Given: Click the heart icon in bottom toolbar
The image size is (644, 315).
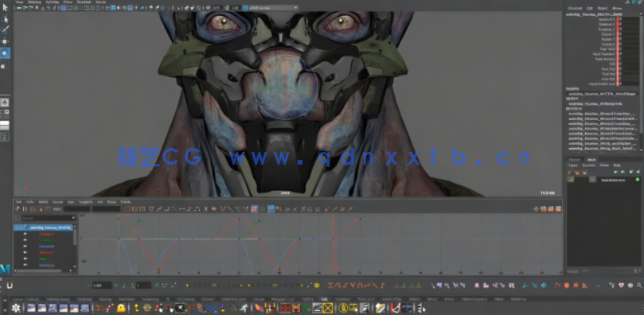Looking at the screenshot, I should point(621,285).
